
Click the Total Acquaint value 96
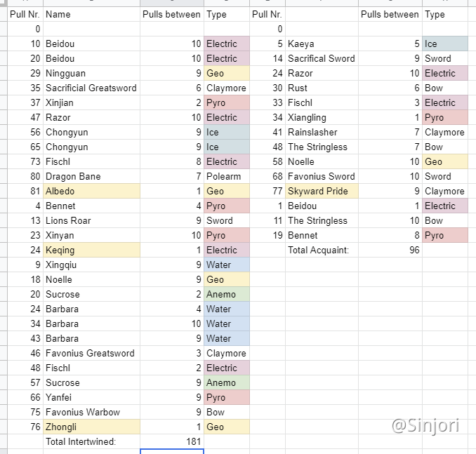tap(390, 250)
